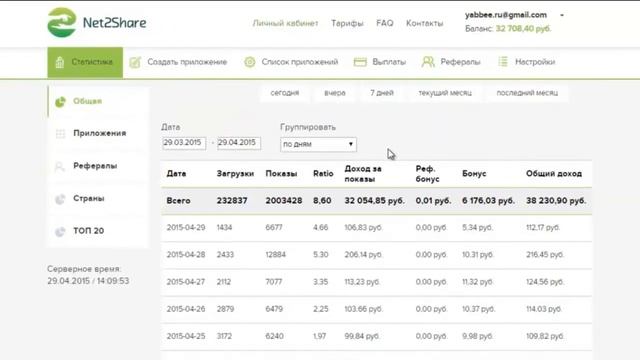Screen dimensions: 640x360
Task: Click the Список приложений gear icon
Action: (x=250, y=62)
